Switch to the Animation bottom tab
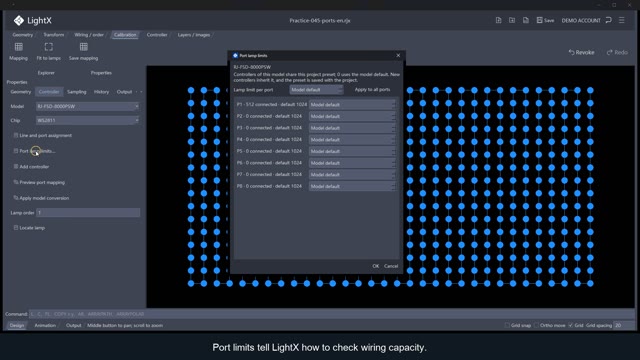The image size is (640, 360). tap(45, 325)
